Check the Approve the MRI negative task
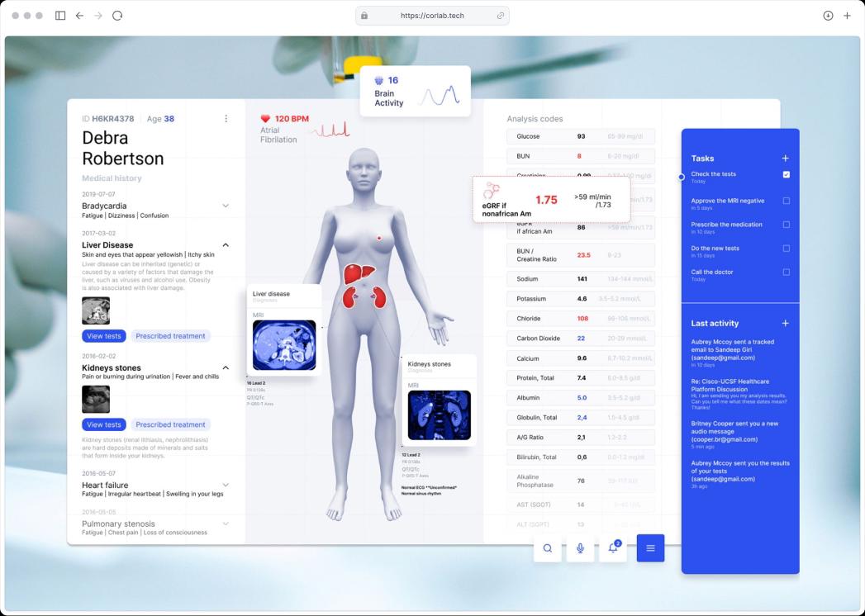The height and width of the screenshot is (616, 865). coord(787,201)
